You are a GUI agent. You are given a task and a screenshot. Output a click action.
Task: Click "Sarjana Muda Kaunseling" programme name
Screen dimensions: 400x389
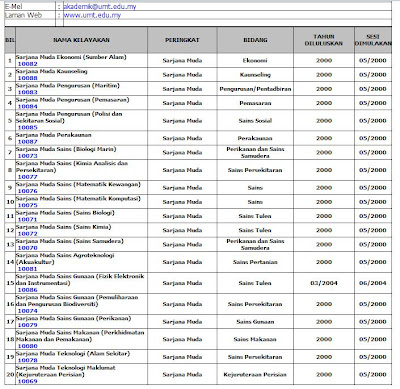pos(52,71)
